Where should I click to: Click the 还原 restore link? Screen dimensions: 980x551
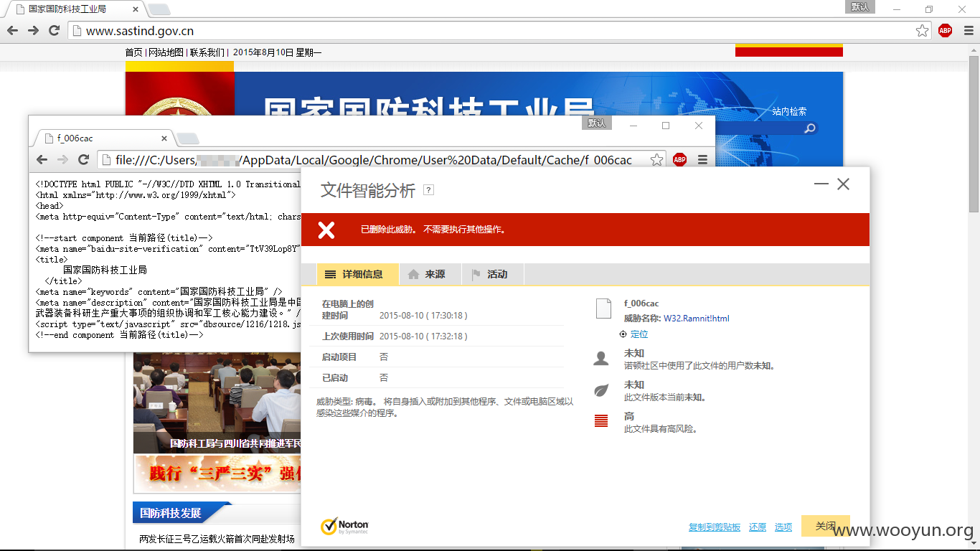[x=758, y=527]
